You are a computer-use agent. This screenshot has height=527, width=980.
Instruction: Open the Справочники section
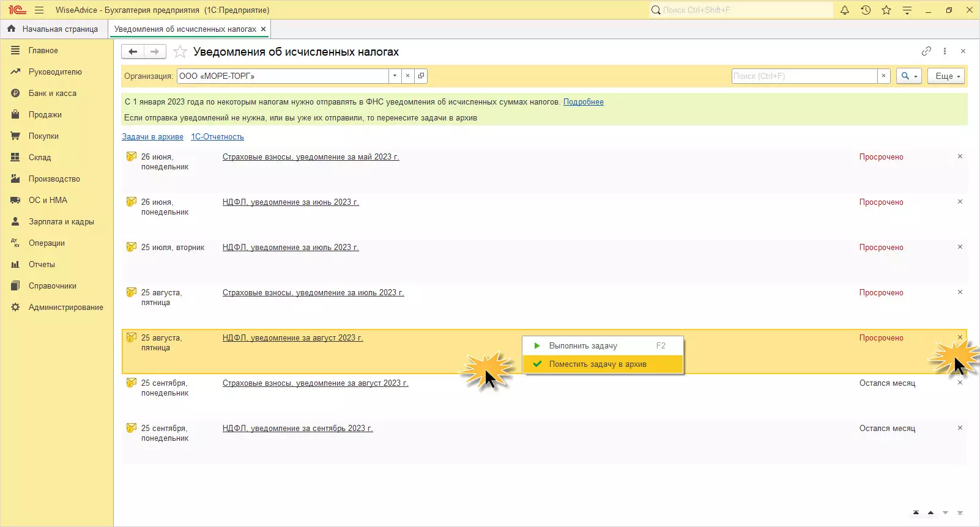53,286
